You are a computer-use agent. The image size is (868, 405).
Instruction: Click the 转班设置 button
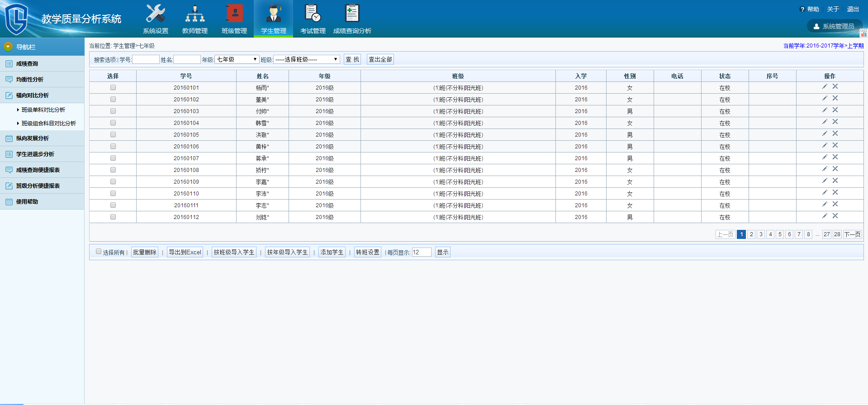368,252
